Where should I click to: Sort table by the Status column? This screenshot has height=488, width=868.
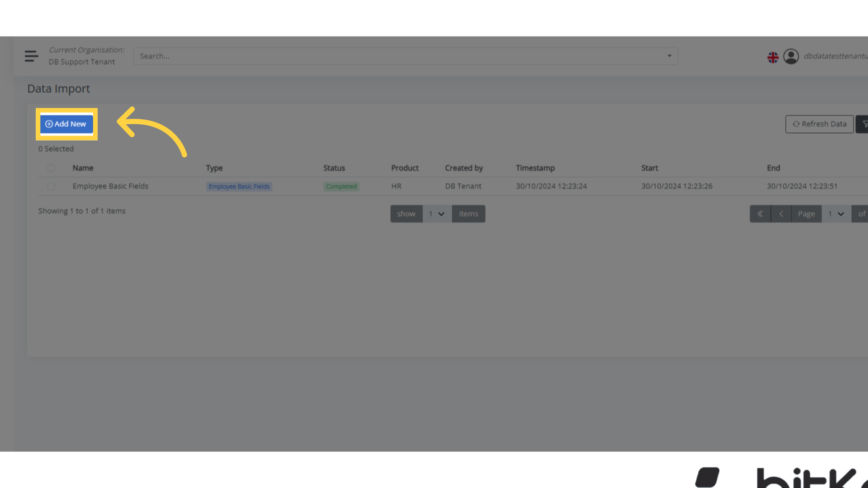pos(334,168)
